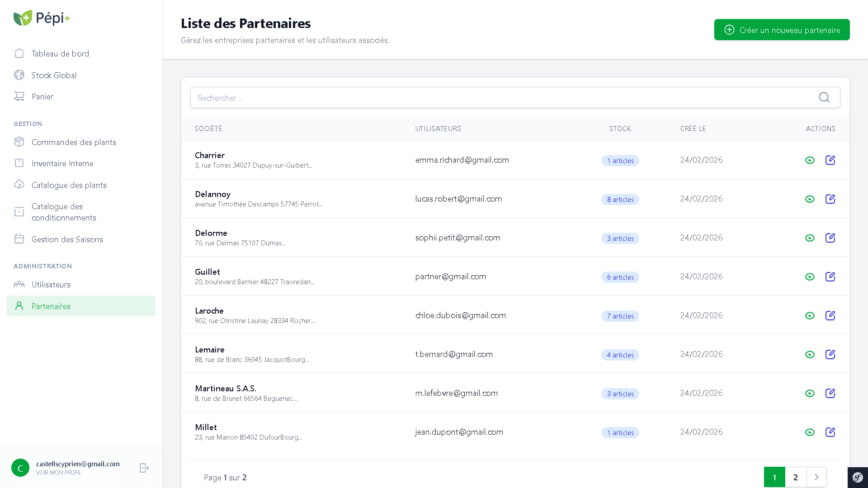868x488 pixels.
Task: Click the next page chevron in pagination
Action: click(816, 477)
